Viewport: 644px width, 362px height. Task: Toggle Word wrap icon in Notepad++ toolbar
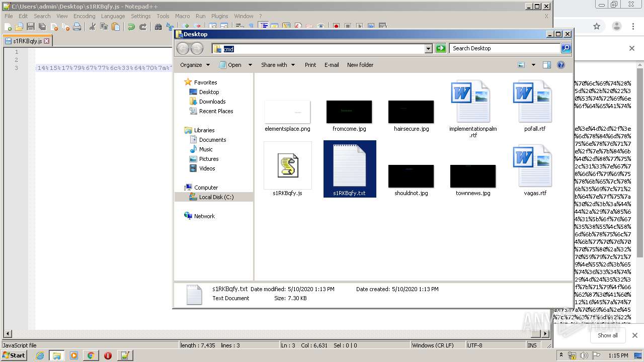(x=239, y=27)
